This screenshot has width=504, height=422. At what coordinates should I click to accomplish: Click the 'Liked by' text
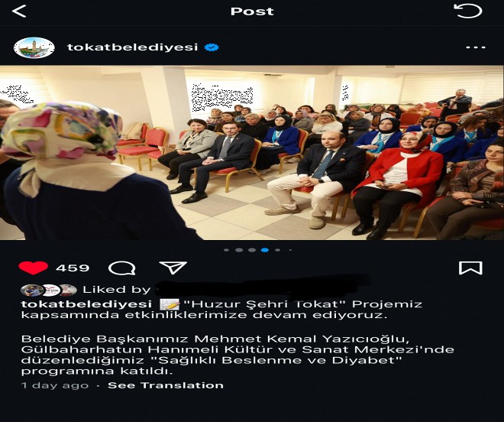[x=117, y=290]
